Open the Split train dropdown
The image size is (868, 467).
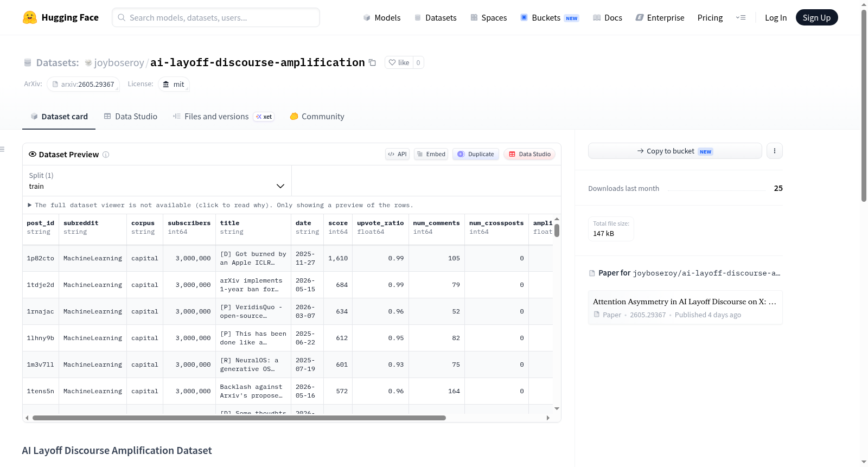pyautogui.click(x=157, y=181)
